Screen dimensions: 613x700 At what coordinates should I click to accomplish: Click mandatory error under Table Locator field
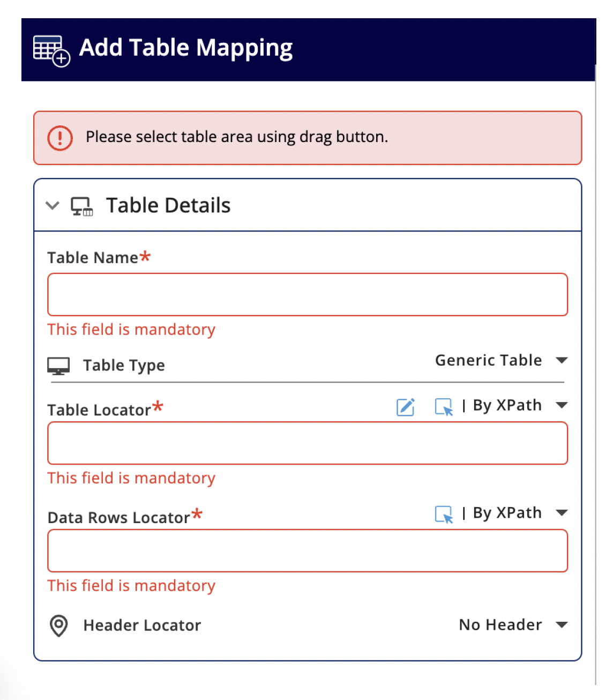click(131, 478)
